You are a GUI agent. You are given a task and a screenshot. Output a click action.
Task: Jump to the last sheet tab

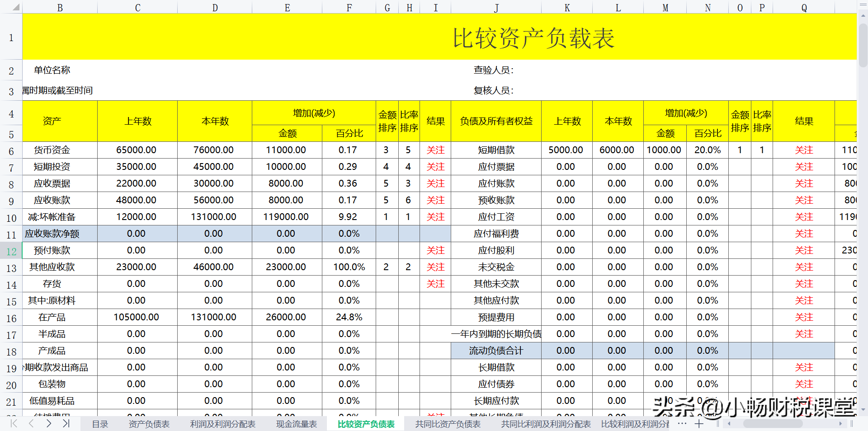pos(66,424)
